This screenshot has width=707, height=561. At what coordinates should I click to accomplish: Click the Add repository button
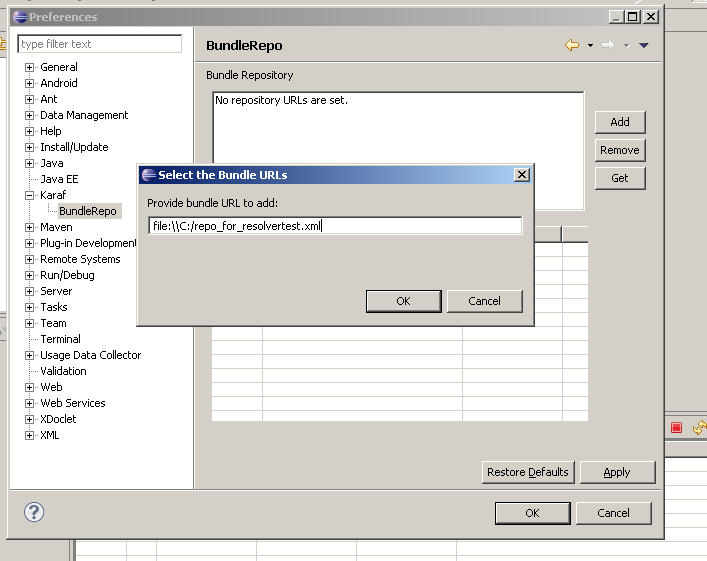coord(620,122)
